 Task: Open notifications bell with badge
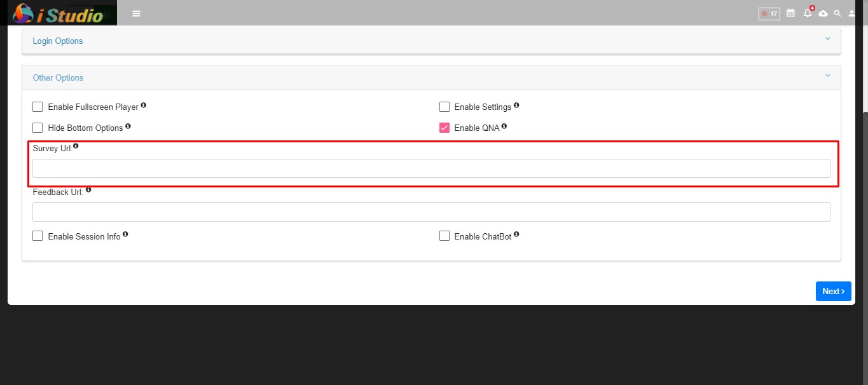(x=808, y=13)
